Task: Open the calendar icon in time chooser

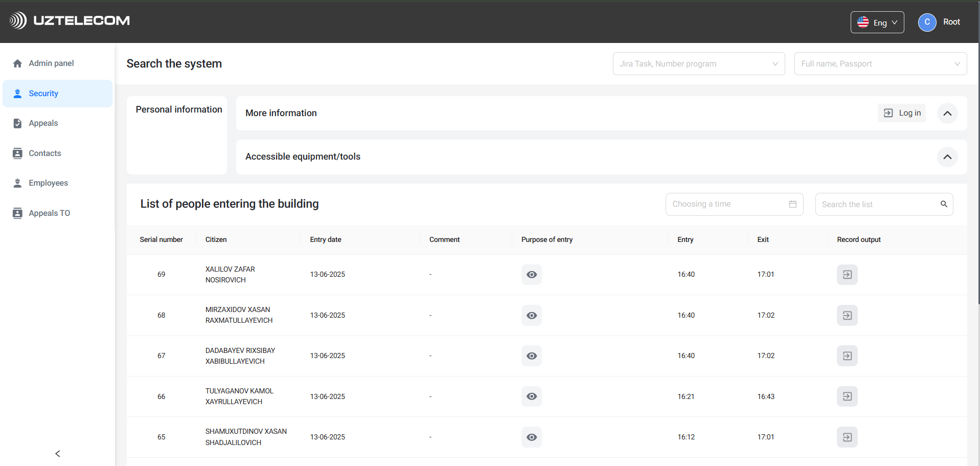Action: [792, 204]
